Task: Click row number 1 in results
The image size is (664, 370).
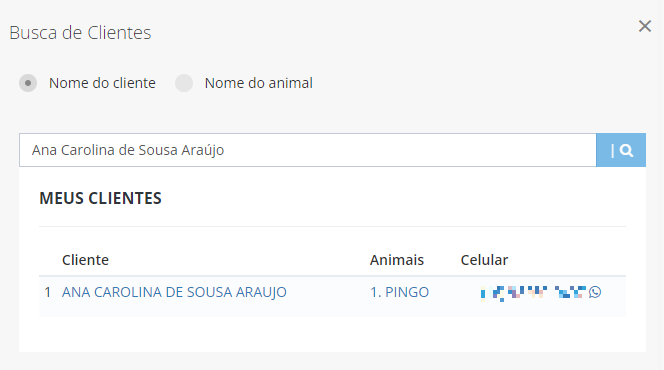Action: tap(47, 292)
